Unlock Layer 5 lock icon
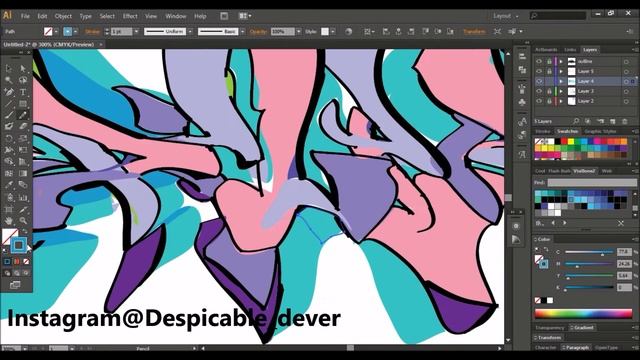 tap(549, 71)
